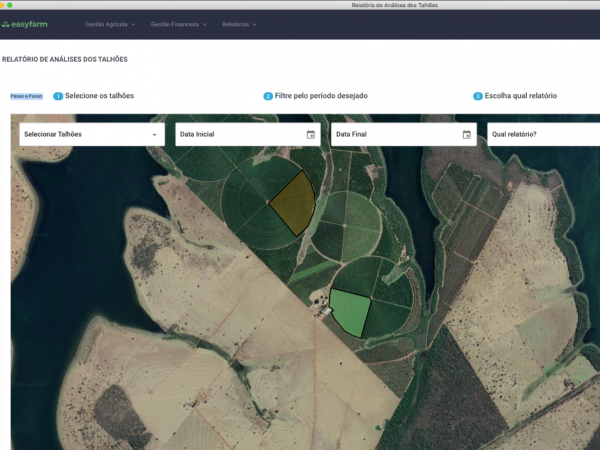Screen dimensions: 600x450
Task: Open the Relatórios menu
Action: point(236,24)
